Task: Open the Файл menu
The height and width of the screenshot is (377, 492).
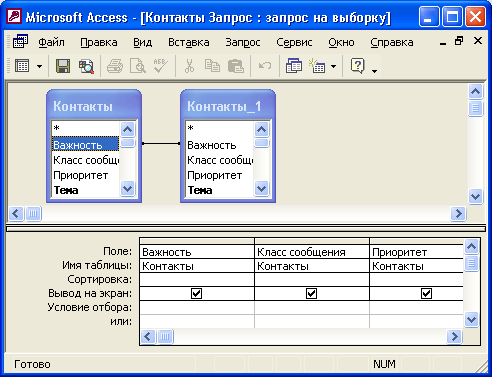Action: (51, 42)
